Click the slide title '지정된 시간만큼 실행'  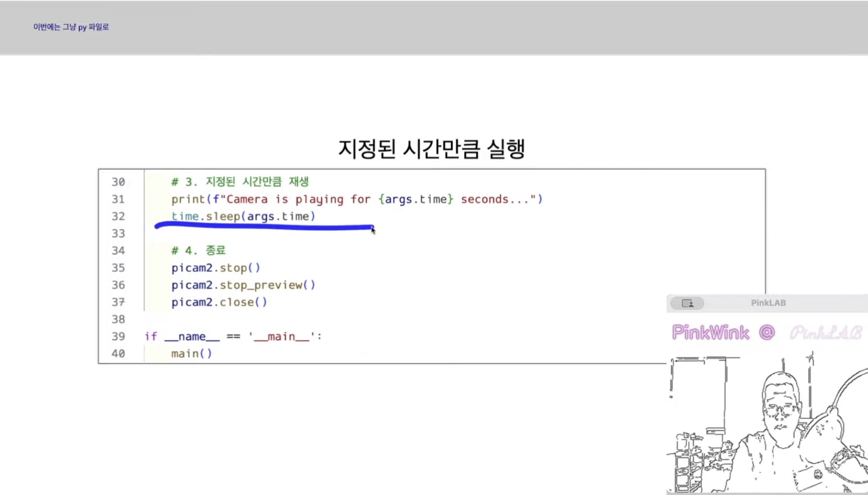point(431,148)
